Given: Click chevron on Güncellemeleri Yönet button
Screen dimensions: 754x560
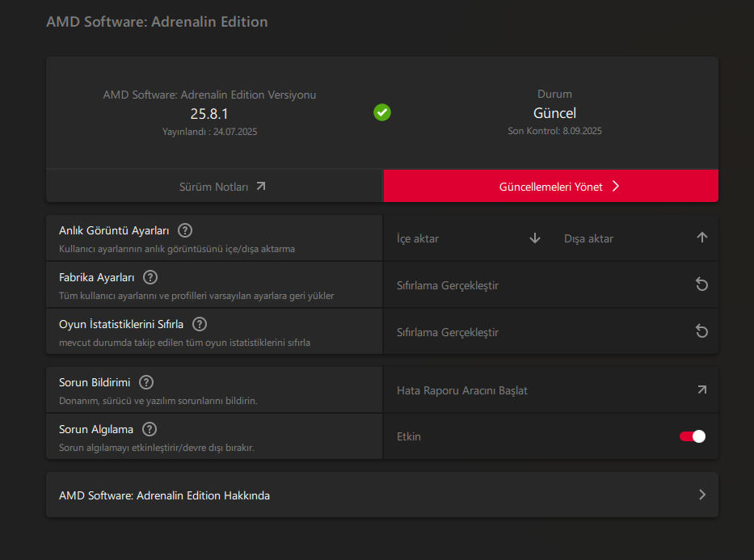Looking at the screenshot, I should [x=616, y=186].
